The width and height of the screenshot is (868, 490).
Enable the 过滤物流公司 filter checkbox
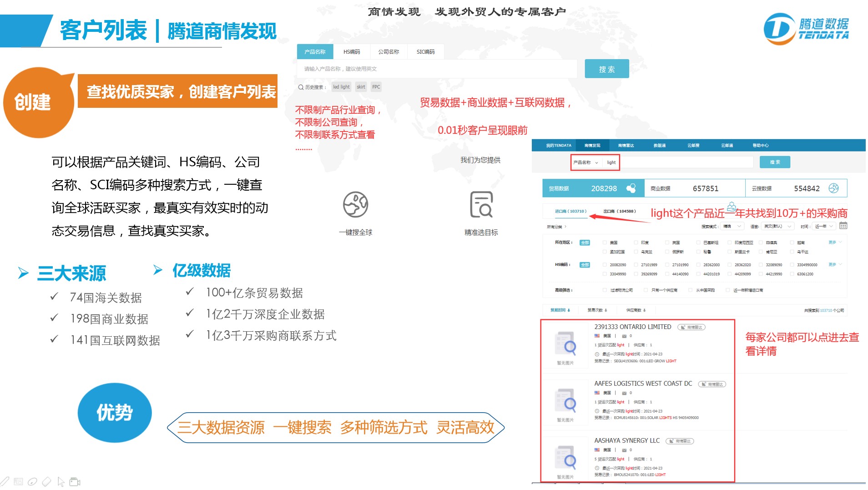(605, 290)
